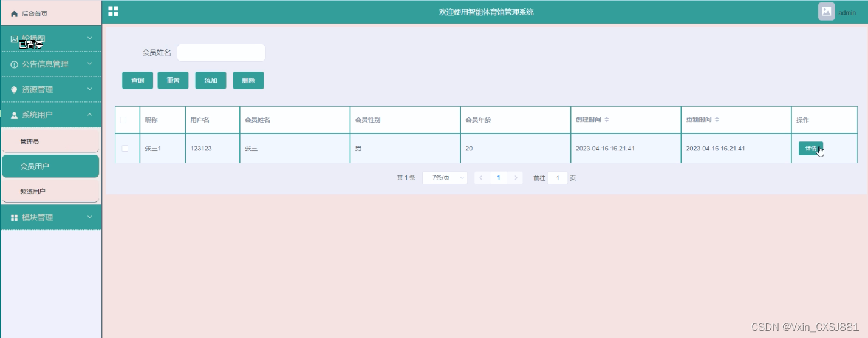Screen dimensions: 868x338
Task: Click the 共 1 条 total count text
Action: point(406,178)
